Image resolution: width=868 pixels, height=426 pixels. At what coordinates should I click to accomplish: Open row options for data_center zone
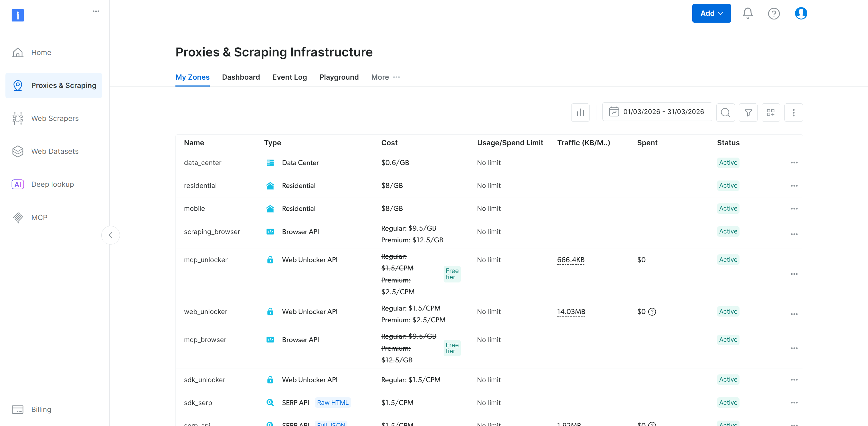pos(794,162)
